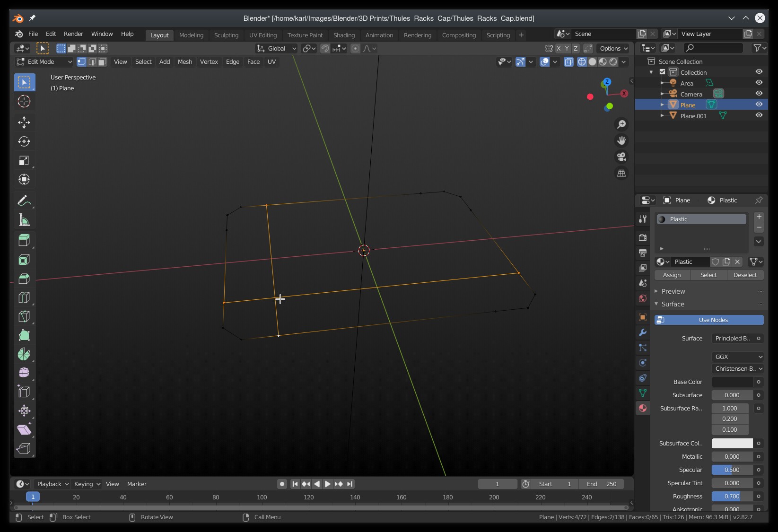This screenshot has height=532, width=778.
Task: Adjust the Roughness slider
Action: tap(732, 496)
